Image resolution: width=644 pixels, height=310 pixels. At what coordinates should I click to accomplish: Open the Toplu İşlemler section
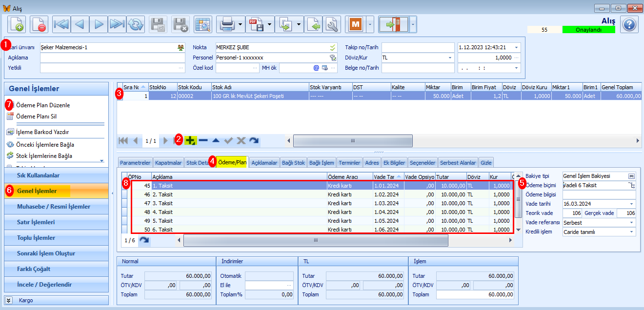click(x=56, y=237)
